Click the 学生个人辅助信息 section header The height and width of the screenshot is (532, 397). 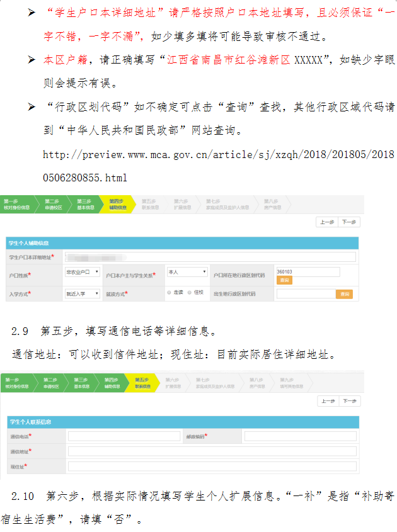[x=182, y=243]
